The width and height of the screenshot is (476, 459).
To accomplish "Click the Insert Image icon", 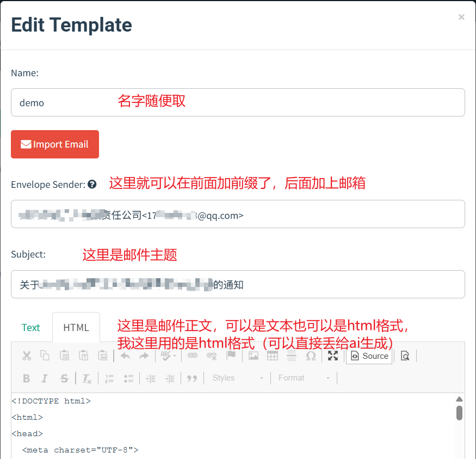I will 254,356.
